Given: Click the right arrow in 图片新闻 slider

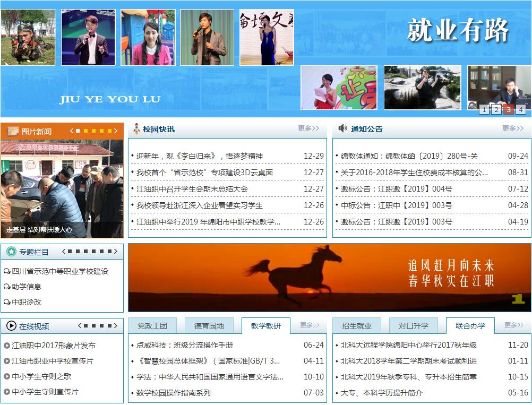Looking at the screenshot, I should pyautogui.click(x=116, y=131).
